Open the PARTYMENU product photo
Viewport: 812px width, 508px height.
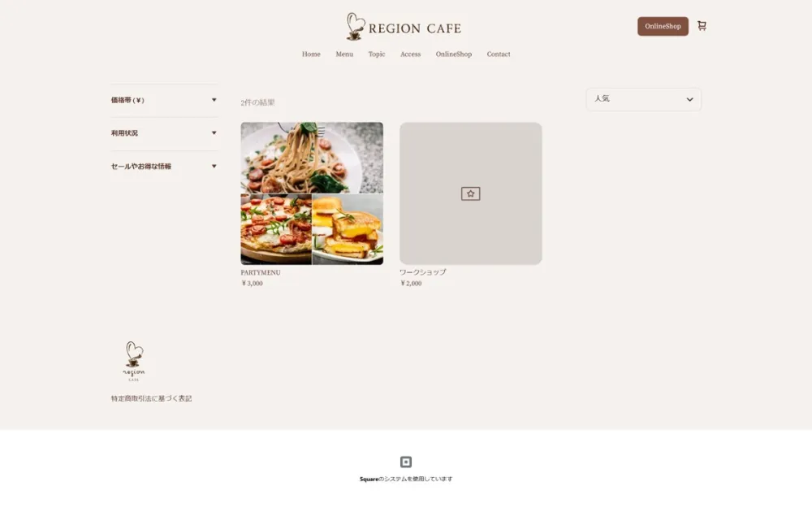click(x=312, y=193)
